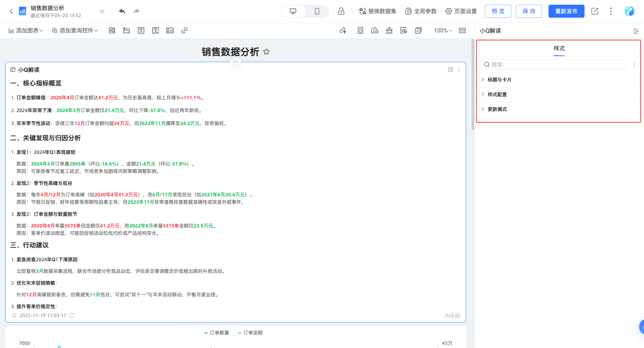Click the redo arrow icon
The height and width of the screenshot is (348, 644).
coord(136,11)
